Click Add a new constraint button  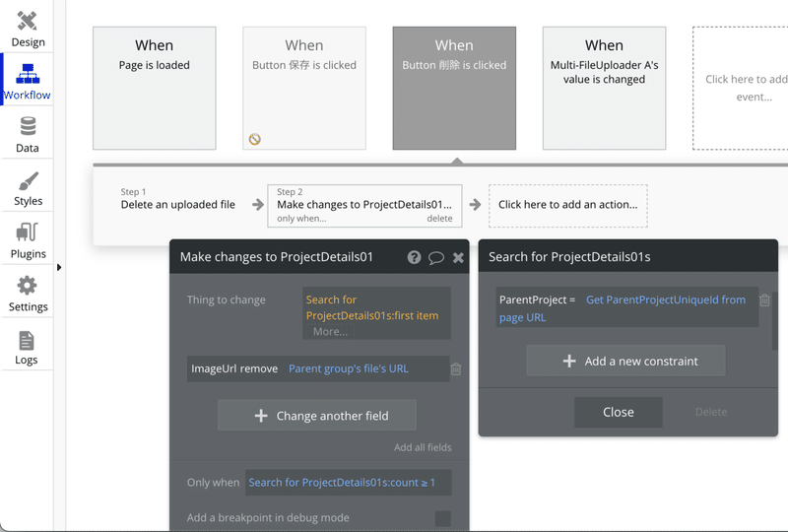tap(626, 361)
